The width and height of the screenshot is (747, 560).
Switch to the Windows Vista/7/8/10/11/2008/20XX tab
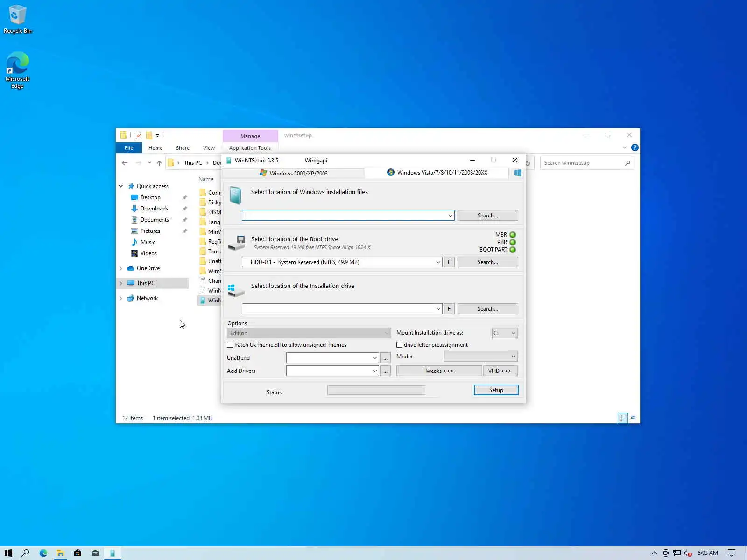tap(437, 173)
